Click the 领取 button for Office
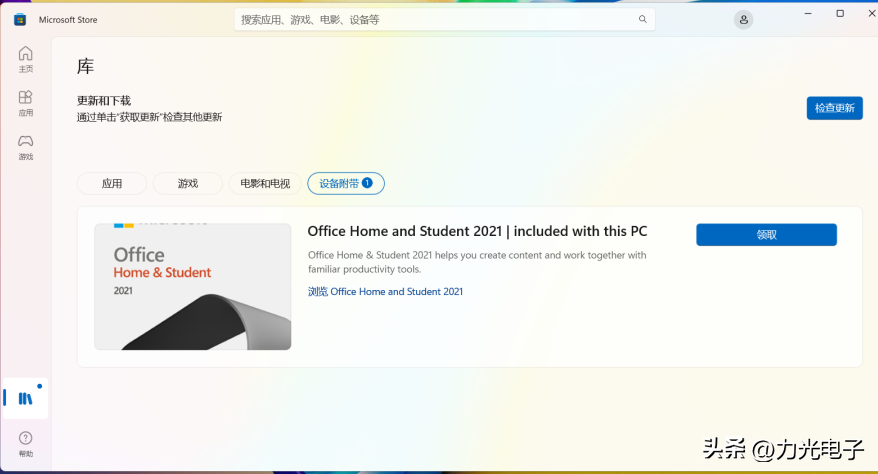 767,235
